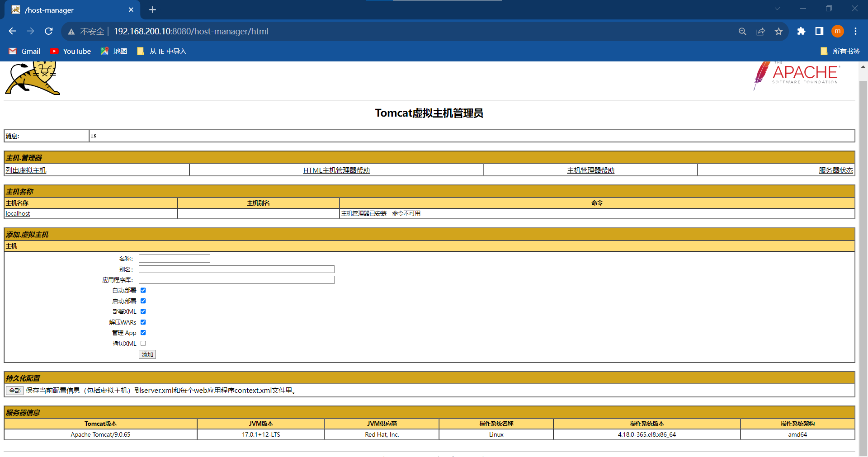Viewport: 868px width, 457px height.
Task: Click the '17.0.1+12-LTS' JVM version cell
Action: [261, 434]
